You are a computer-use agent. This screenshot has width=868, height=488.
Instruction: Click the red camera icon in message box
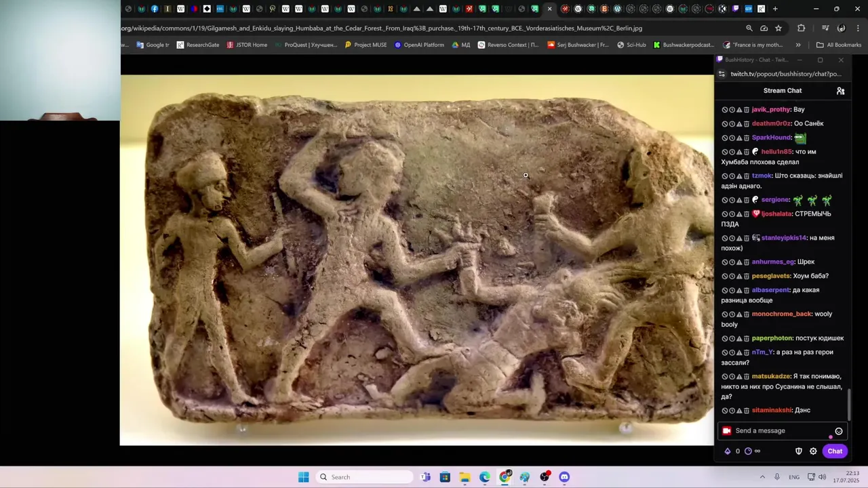click(x=727, y=431)
